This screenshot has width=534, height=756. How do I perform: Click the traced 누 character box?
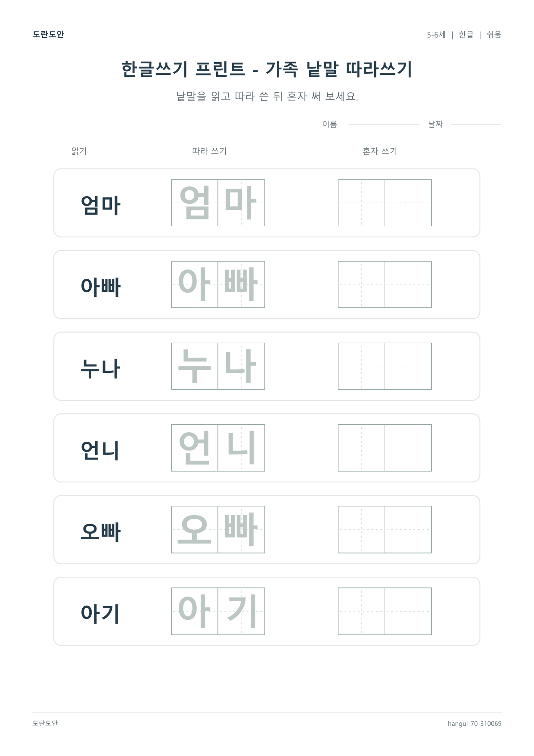[x=195, y=366]
